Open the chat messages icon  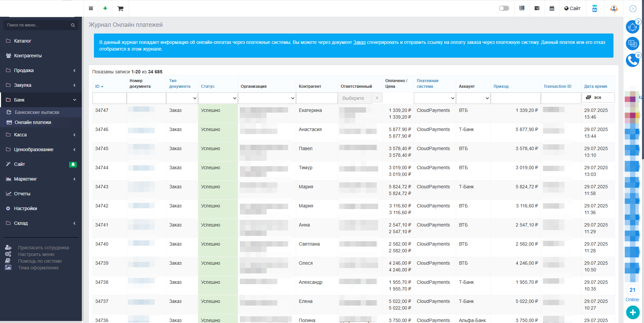[633, 44]
